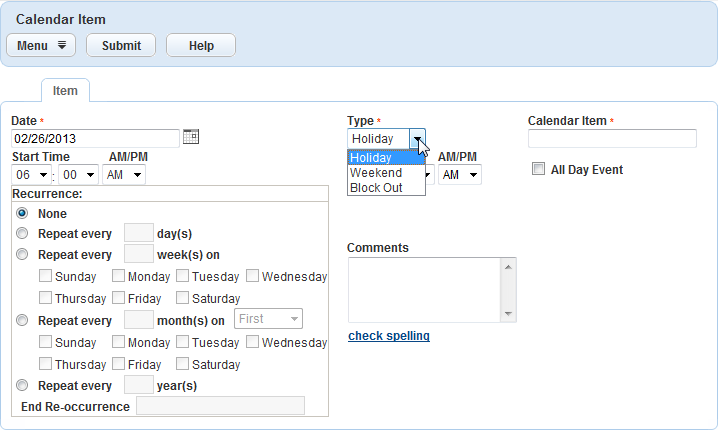This screenshot has width=721, height=432.
Task: Open the Menu dropdown button
Action: 41,45
